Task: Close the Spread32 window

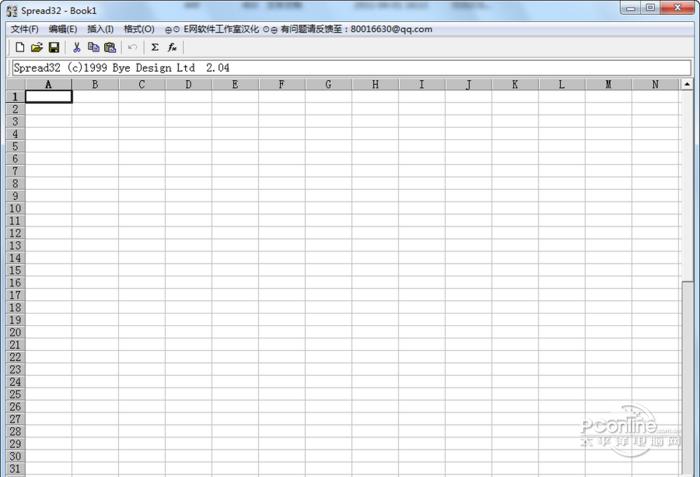Action: pos(677,8)
